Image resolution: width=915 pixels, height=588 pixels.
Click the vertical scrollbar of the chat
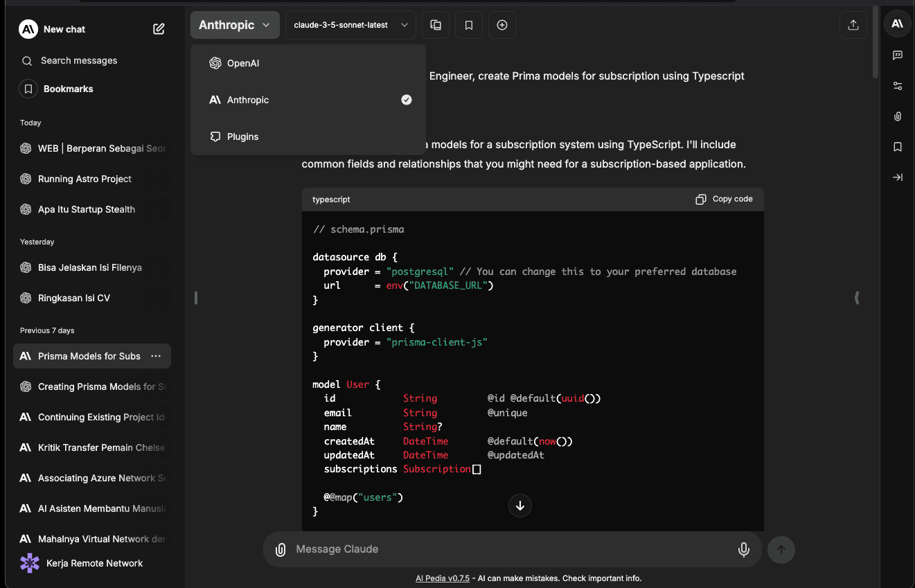pyautogui.click(x=876, y=43)
